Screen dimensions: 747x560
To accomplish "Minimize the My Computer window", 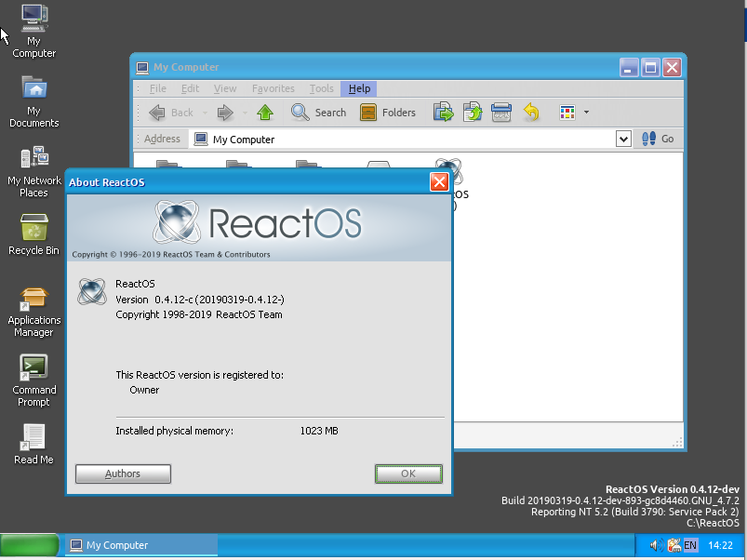I will 628,68.
